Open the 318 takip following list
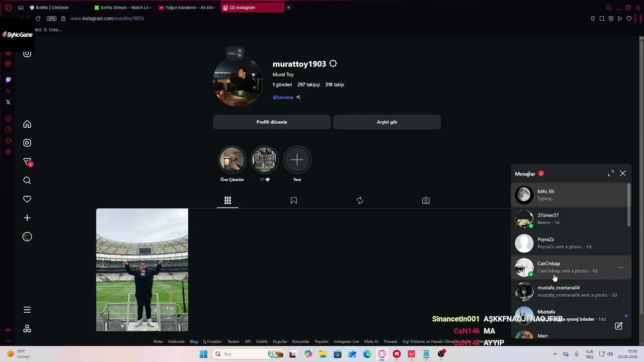 coord(335,84)
